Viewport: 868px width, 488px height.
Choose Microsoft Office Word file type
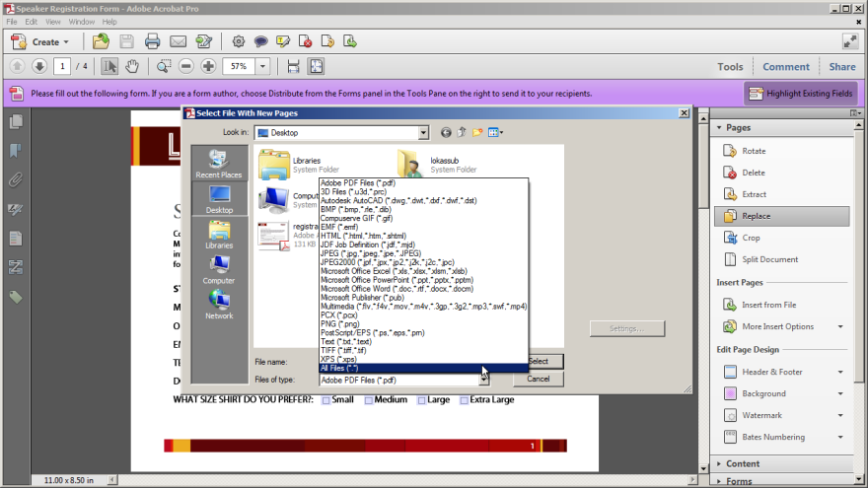coord(423,289)
